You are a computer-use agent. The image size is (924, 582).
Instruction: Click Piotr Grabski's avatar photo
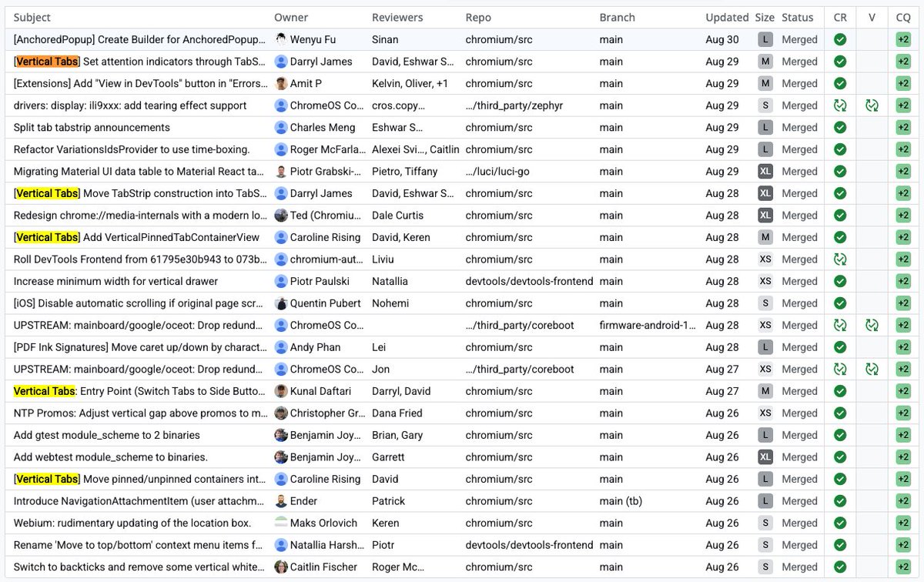click(281, 171)
